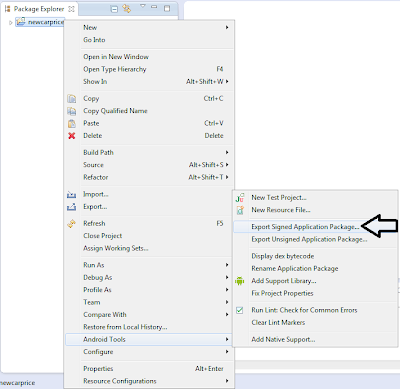Select Restore from Local History...
The image size is (400, 389).
coord(149,327)
